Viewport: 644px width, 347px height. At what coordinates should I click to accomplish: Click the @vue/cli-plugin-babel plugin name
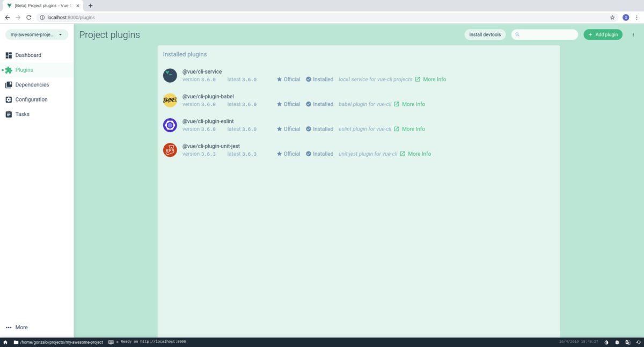pos(208,97)
